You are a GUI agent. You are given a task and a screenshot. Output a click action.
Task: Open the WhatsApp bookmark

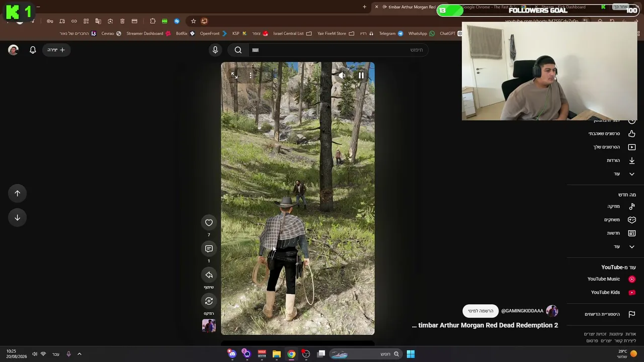pyautogui.click(x=421, y=34)
